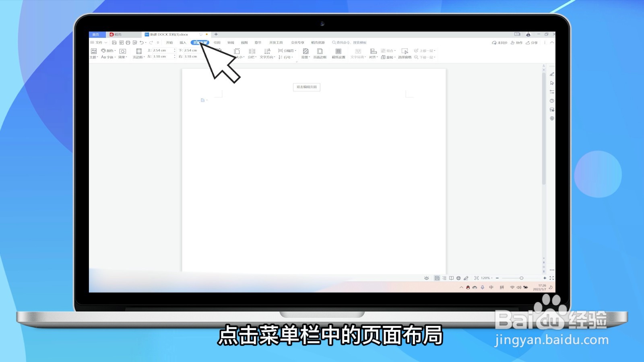Image resolution: width=644 pixels, height=362 pixels.
Task: Toggle the 中 Chinese input mode indicator
Action: (x=491, y=288)
